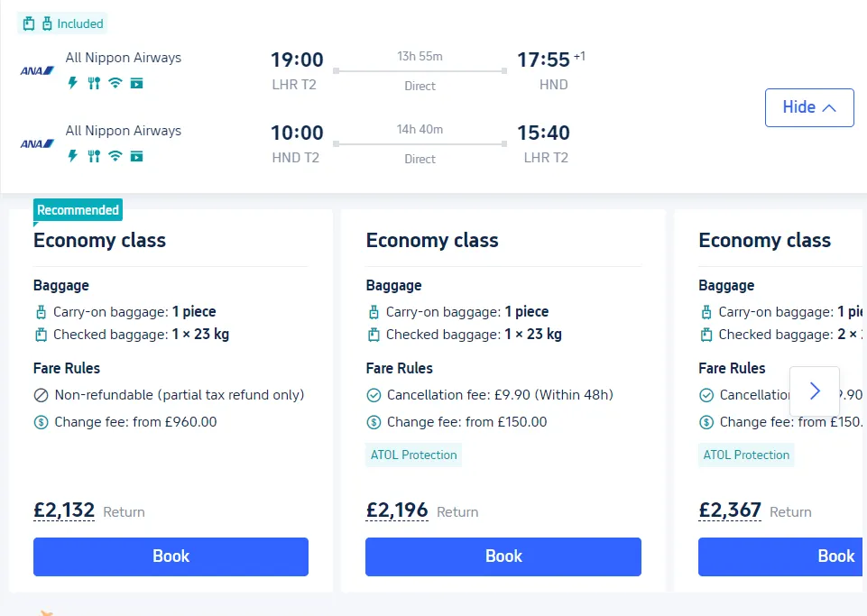Click the change fee dollar icon for £960.00
This screenshot has width=867, height=616.
click(x=41, y=422)
